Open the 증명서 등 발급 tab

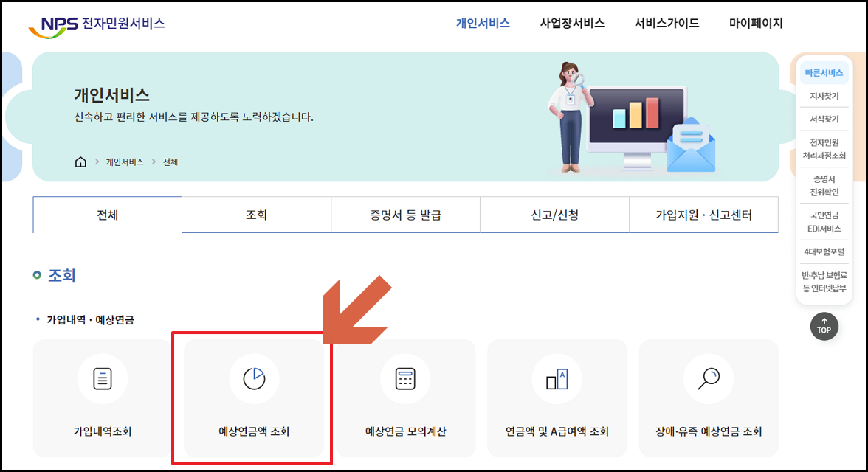pyautogui.click(x=405, y=214)
